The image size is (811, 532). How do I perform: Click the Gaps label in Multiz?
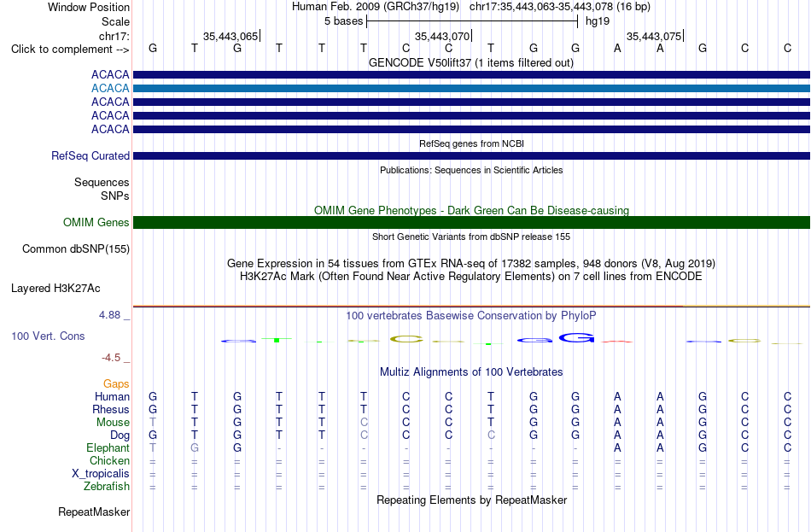pyautogui.click(x=116, y=384)
